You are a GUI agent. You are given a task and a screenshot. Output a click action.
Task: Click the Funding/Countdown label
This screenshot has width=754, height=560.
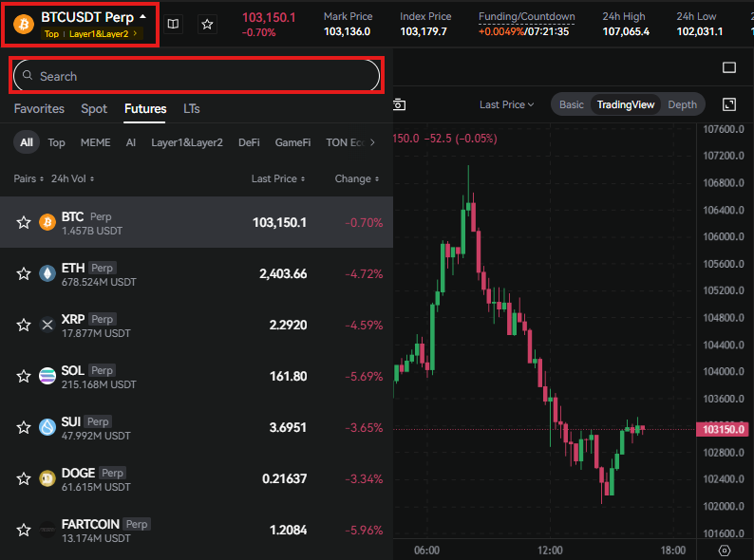click(526, 16)
